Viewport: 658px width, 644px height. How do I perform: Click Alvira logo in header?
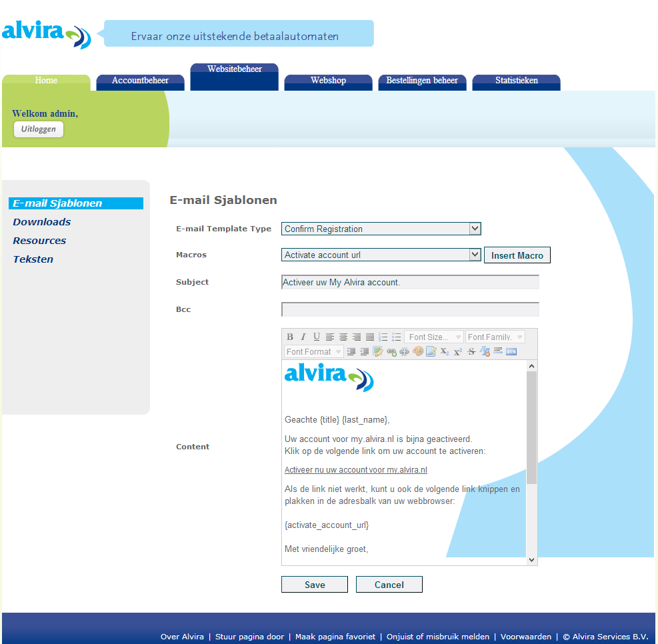point(46,35)
